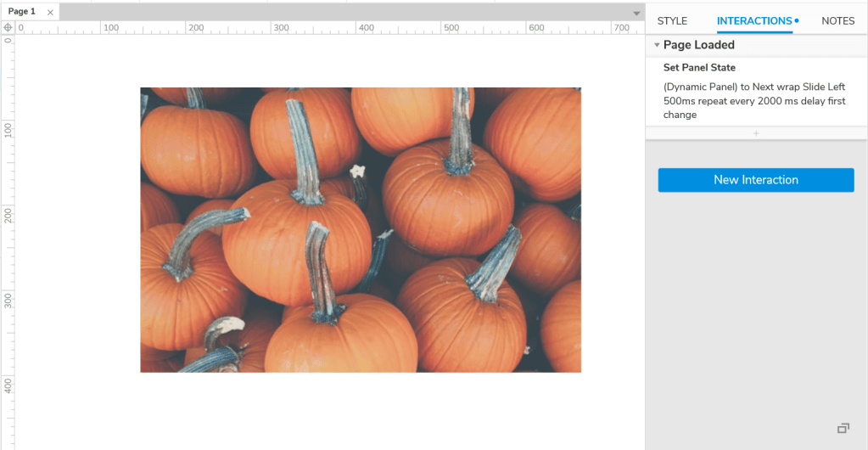Pop out the Interactions pane

(x=843, y=428)
